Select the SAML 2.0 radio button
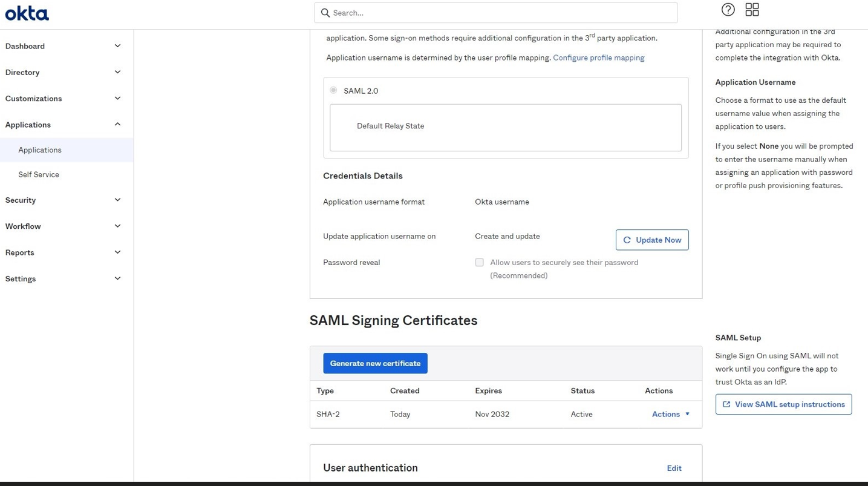Image resolution: width=868 pixels, height=486 pixels. [x=333, y=90]
